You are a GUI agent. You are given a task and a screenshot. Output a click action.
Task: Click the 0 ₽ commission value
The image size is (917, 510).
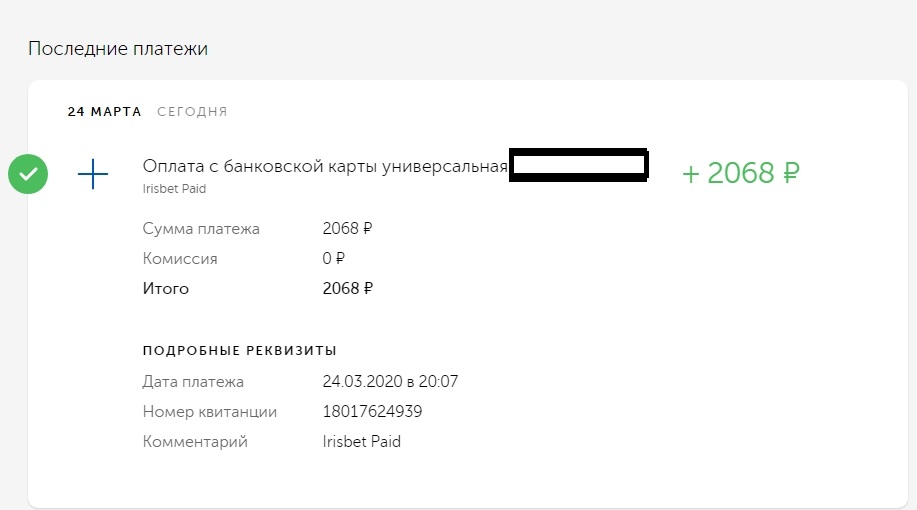tap(334, 259)
